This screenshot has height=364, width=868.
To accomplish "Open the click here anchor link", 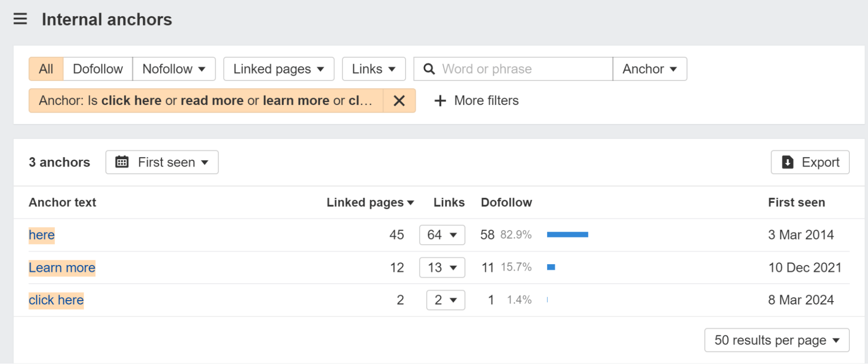I will [x=56, y=300].
